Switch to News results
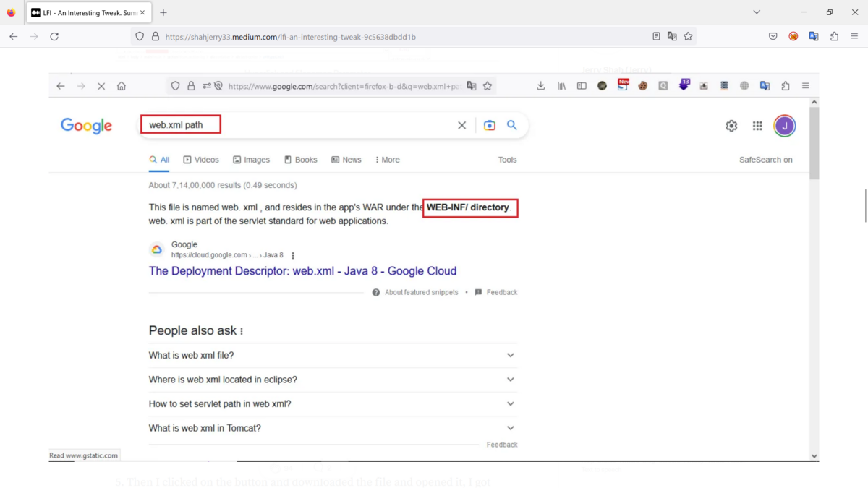 pyautogui.click(x=346, y=160)
